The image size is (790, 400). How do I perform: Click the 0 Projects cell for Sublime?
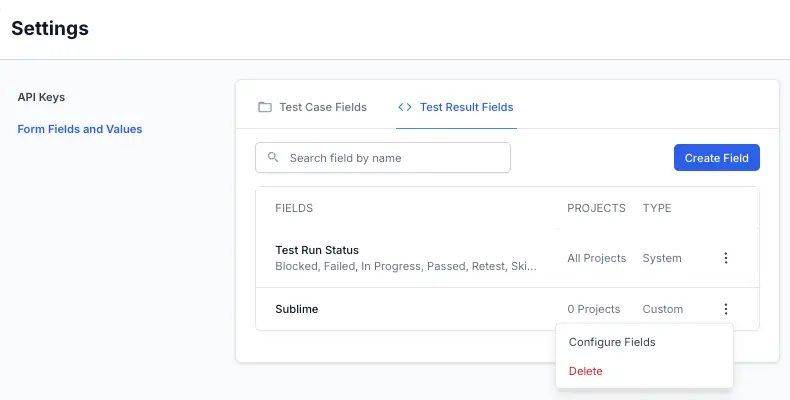[x=594, y=309]
